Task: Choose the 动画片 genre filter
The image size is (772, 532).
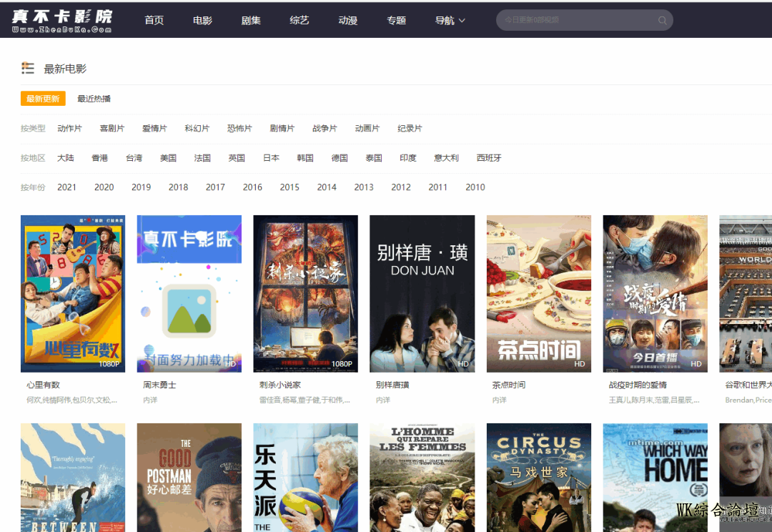Action: click(367, 128)
